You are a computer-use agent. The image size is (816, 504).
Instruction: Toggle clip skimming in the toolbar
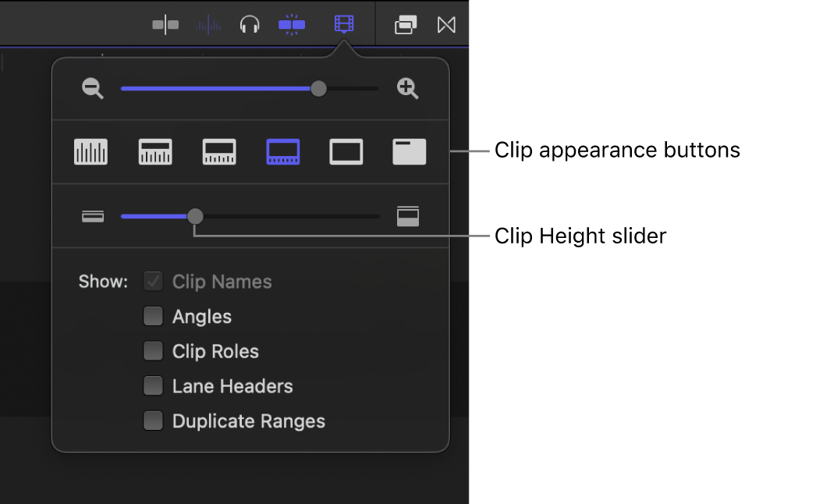click(165, 24)
